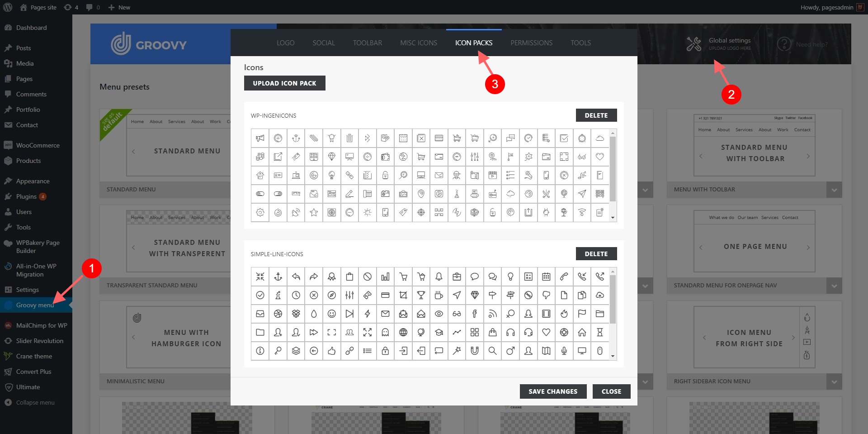Image resolution: width=868 pixels, height=434 pixels.
Task: Select the graduation cap icon in SIMPLE-LINE-ICONS
Action: click(439, 332)
